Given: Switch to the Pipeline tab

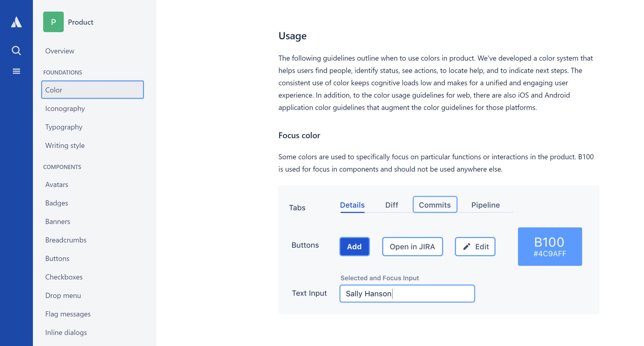Looking at the screenshot, I should pyautogui.click(x=485, y=205).
